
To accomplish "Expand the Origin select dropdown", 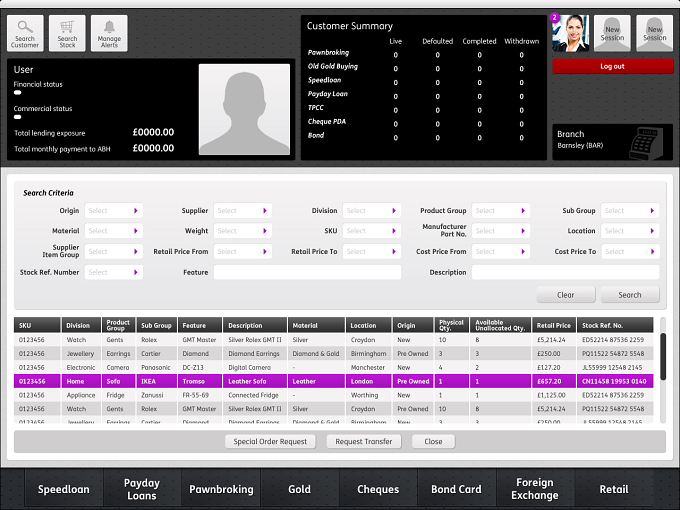I will [x=114, y=211].
